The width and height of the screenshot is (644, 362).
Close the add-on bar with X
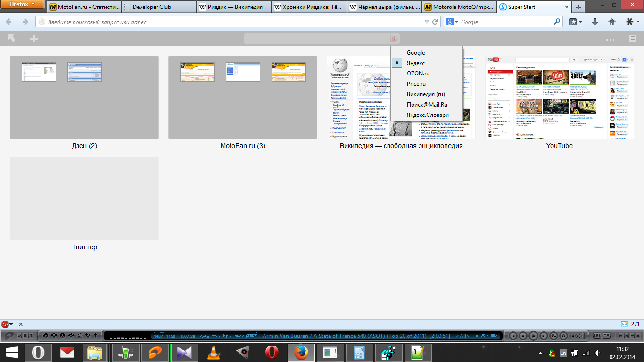20,324
